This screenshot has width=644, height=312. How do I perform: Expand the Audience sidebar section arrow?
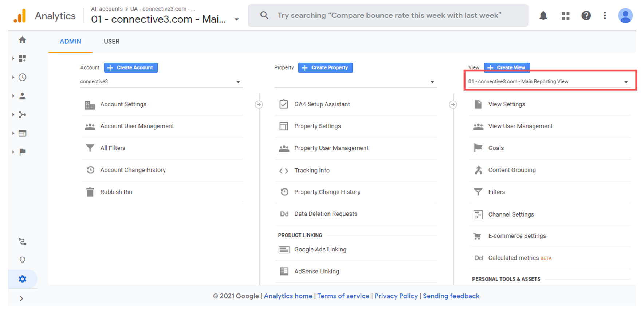pos(13,96)
